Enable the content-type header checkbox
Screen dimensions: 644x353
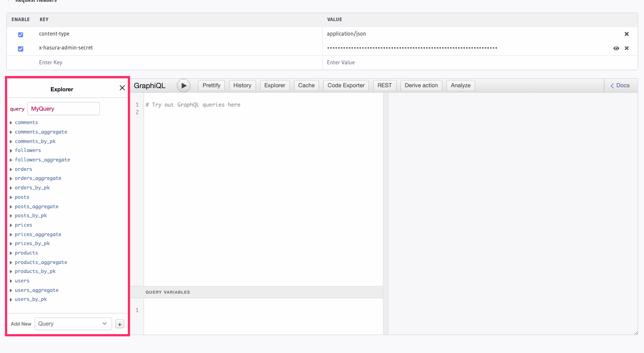(x=20, y=34)
